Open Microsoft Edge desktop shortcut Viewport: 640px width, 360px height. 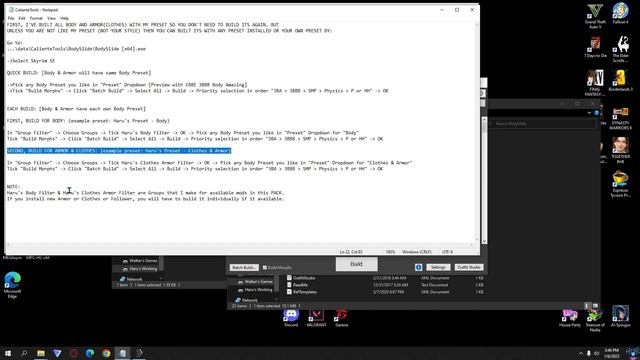click(13, 285)
